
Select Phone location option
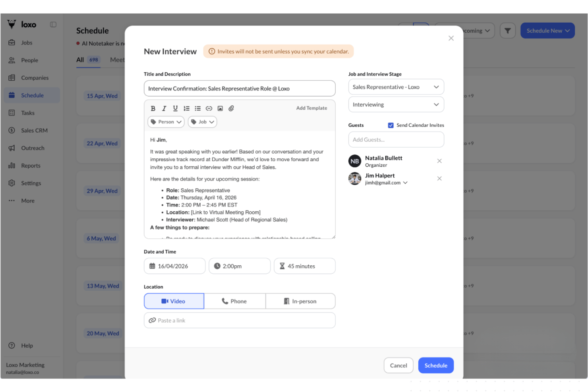tap(235, 301)
